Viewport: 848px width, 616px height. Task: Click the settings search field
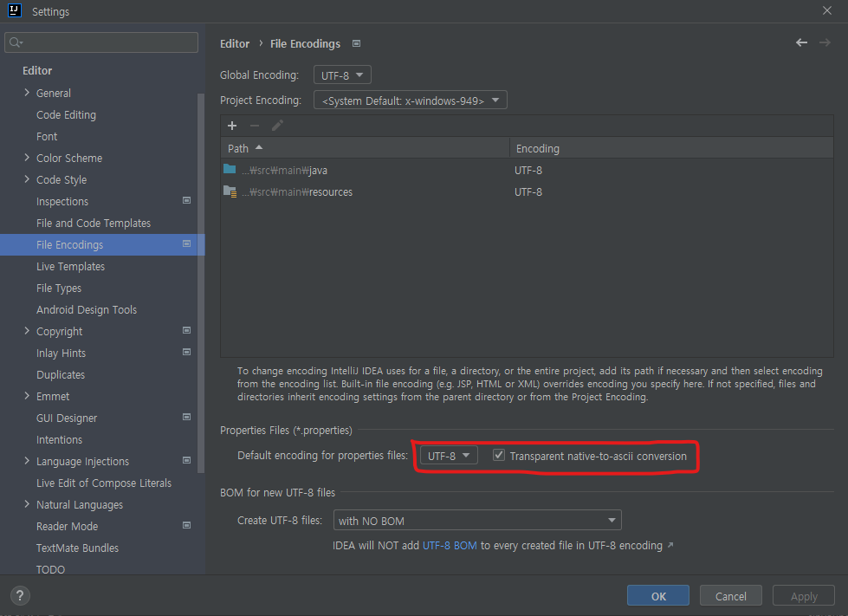[101, 42]
